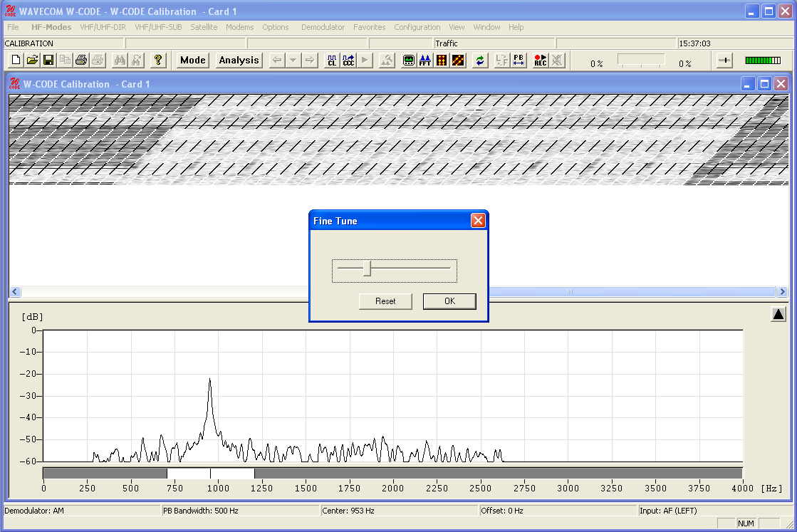The height and width of the screenshot is (532, 797).
Task: Click the oscilloscope display icon
Action: pos(409,61)
